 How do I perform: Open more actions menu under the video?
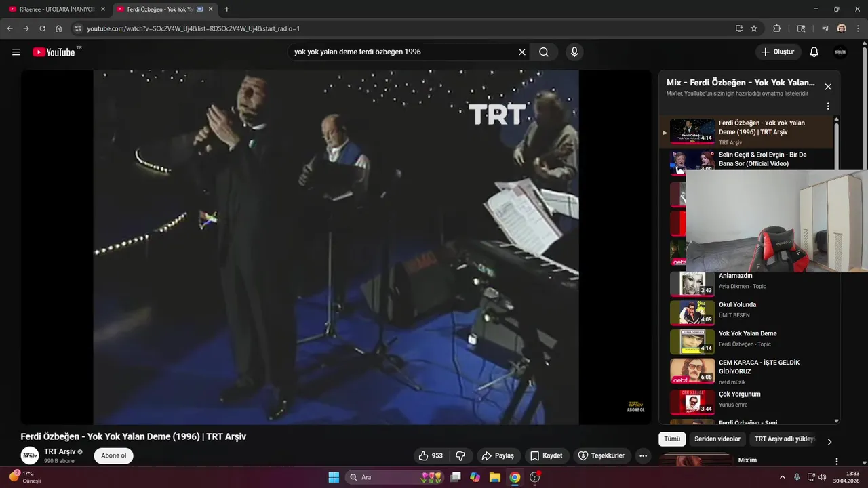tap(644, 455)
